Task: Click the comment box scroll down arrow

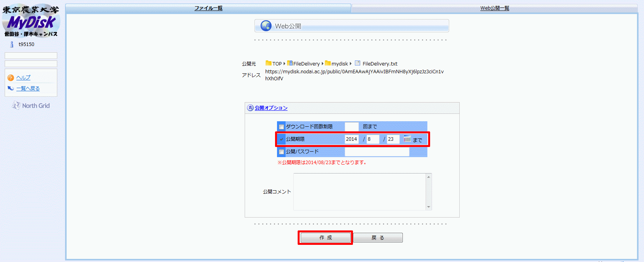Action: [429, 207]
